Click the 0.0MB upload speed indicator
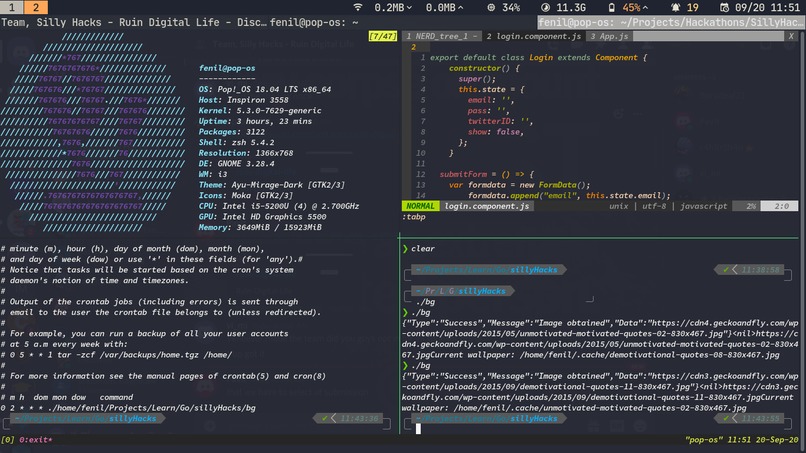Viewport: 806px width, 453px height. pos(444,7)
